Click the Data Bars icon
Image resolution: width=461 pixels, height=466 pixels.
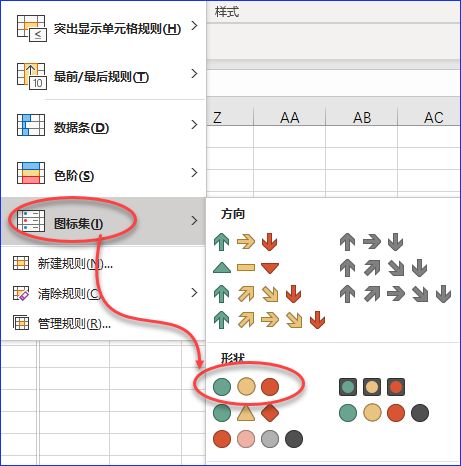click(31, 125)
